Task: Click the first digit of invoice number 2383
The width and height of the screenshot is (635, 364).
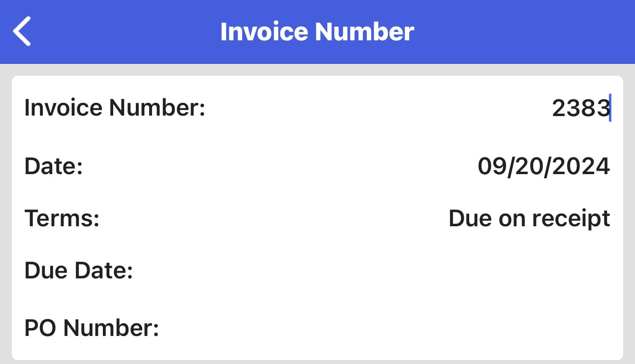Action: [559, 108]
